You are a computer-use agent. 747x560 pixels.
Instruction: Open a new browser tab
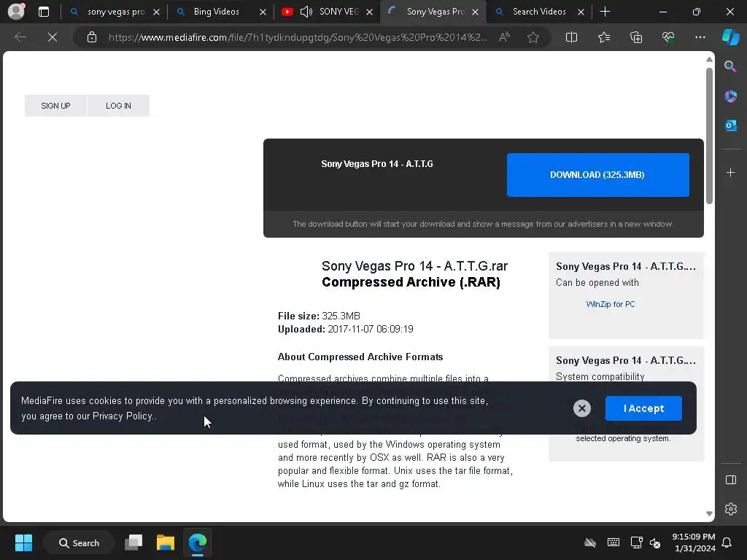pos(605,12)
